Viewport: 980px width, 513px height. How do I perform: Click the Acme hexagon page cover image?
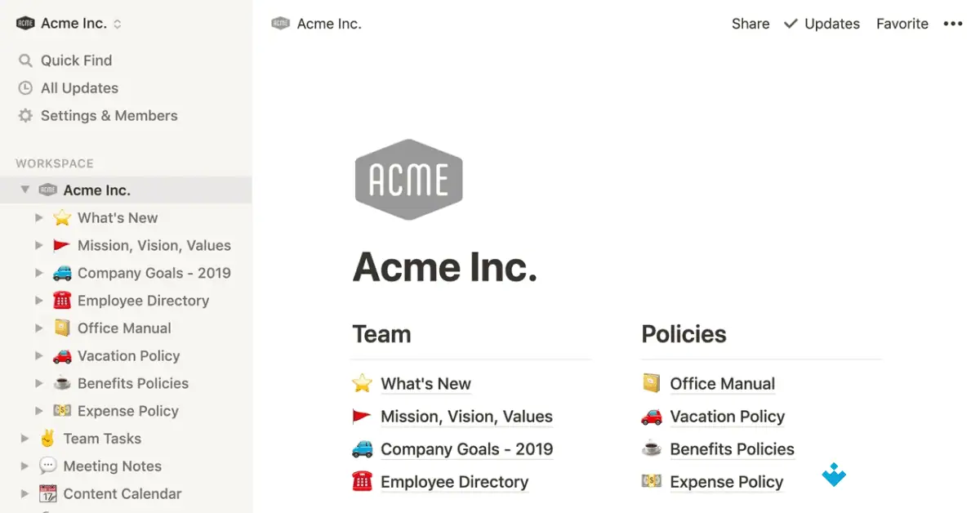pyautogui.click(x=408, y=179)
